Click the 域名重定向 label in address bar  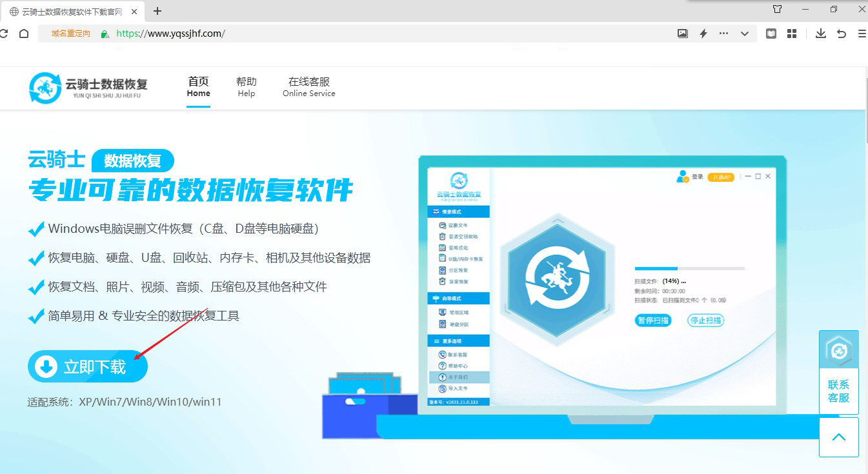pos(71,34)
